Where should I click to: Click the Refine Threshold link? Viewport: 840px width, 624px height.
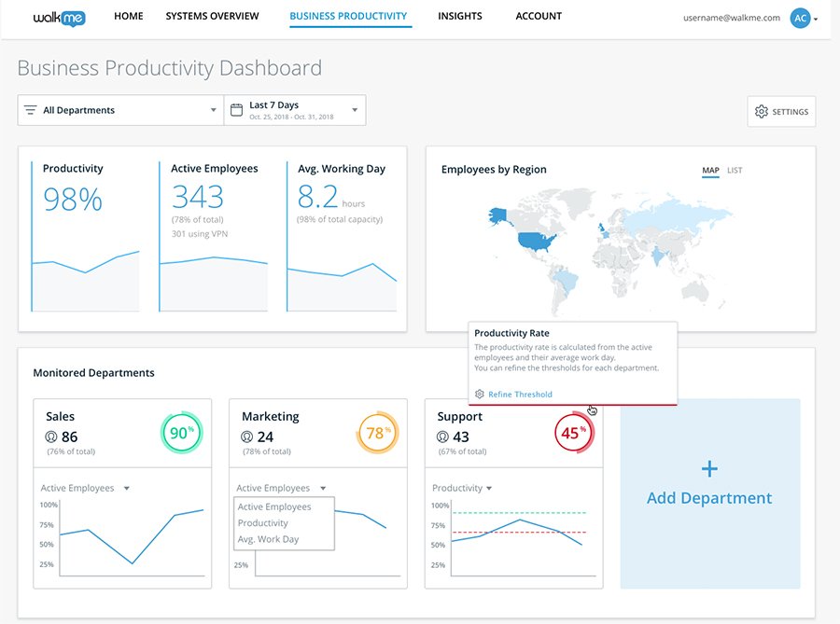coord(519,393)
